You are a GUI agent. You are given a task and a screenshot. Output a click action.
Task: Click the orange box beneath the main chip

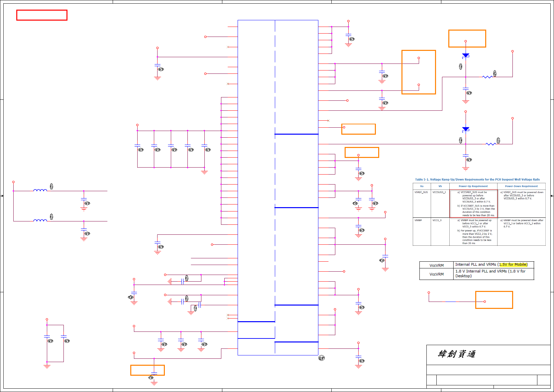148,370
